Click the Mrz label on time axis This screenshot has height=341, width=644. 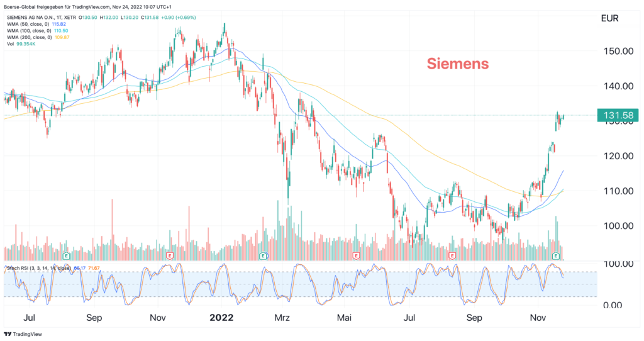[x=282, y=318]
